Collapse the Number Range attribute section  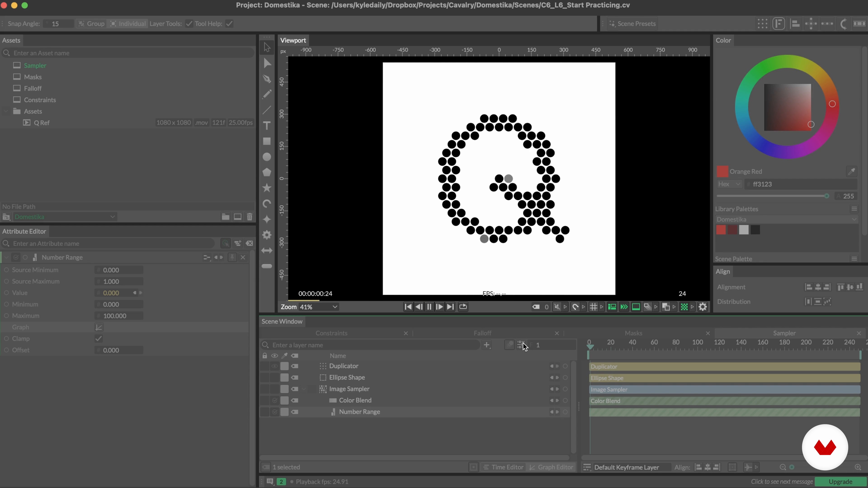coord(6,257)
